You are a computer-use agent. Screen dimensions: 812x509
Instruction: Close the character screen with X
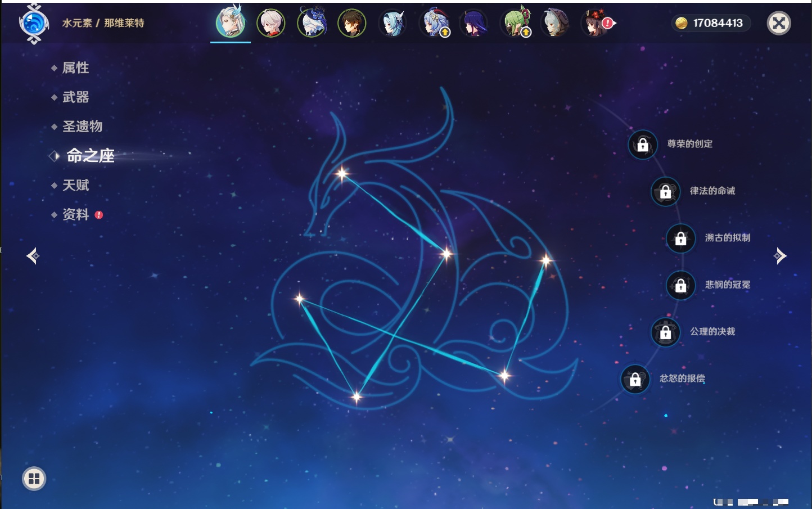point(779,23)
